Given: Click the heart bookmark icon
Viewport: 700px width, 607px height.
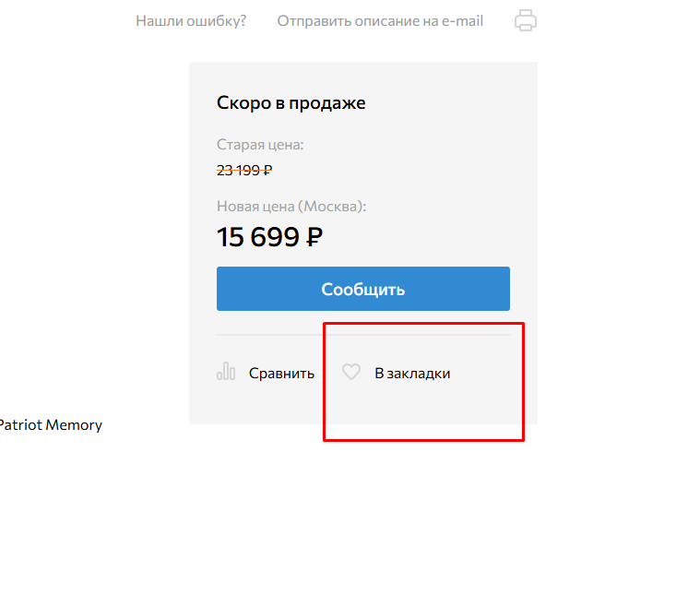Looking at the screenshot, I should pyautogui.click(x=351, y=372).
